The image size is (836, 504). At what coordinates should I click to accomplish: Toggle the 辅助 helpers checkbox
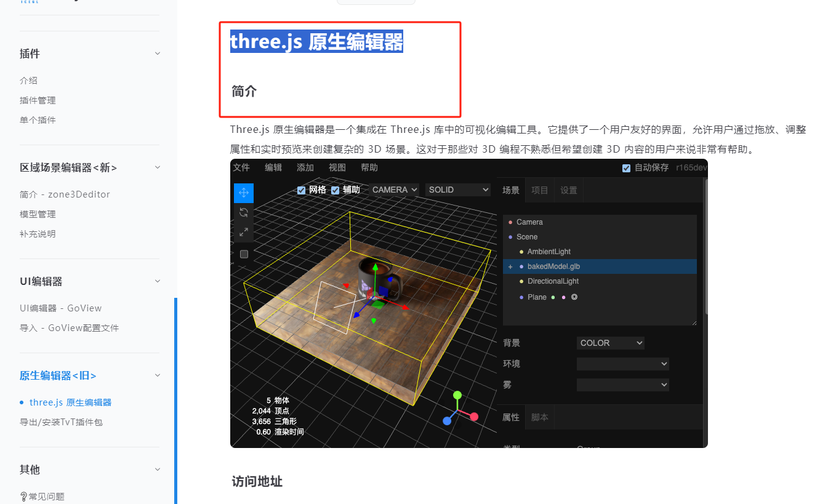336,190
